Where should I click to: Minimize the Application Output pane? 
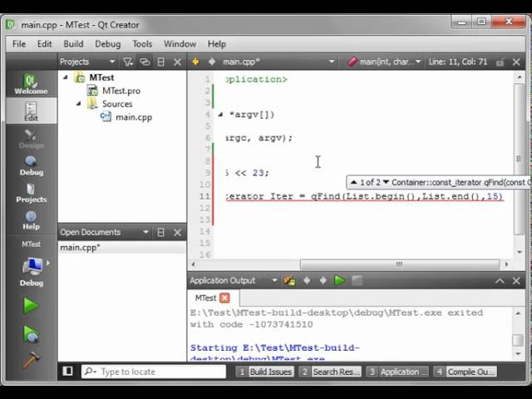(500, 281)
